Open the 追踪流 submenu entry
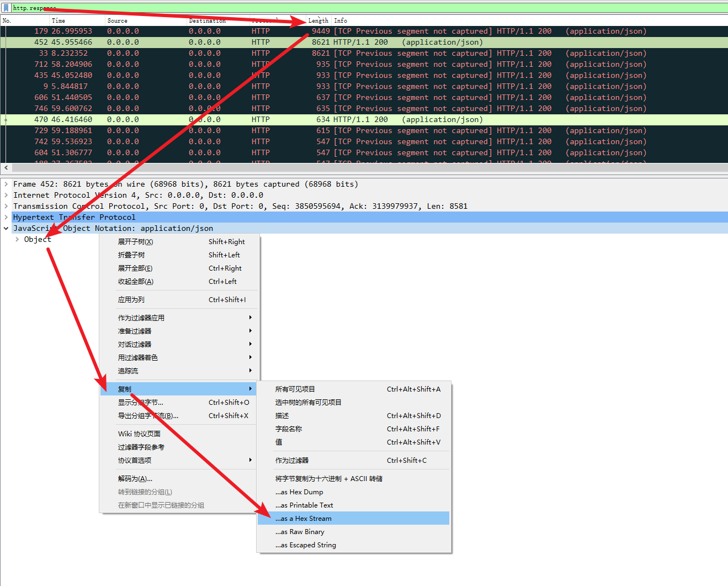Image resolution: width=728 pixels, height=586 pixels. [x=128, y=371]
